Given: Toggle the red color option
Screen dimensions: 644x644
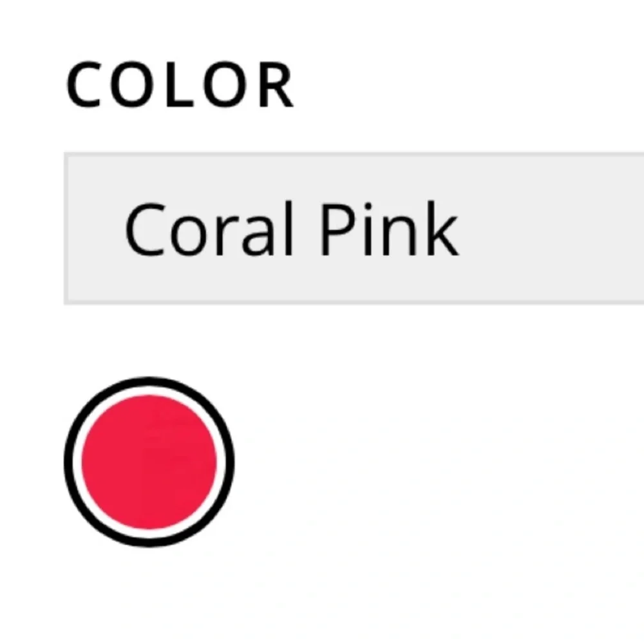Looking at the screenshot, I should tap(149, 462).
